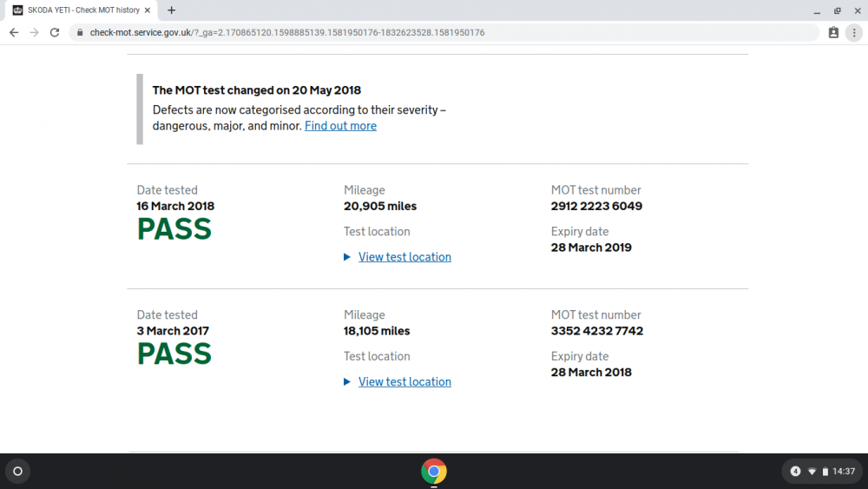Open the notification count badge
Image resolution: width=868 pixels, height=489 pixels.
(x=795, y=472)
